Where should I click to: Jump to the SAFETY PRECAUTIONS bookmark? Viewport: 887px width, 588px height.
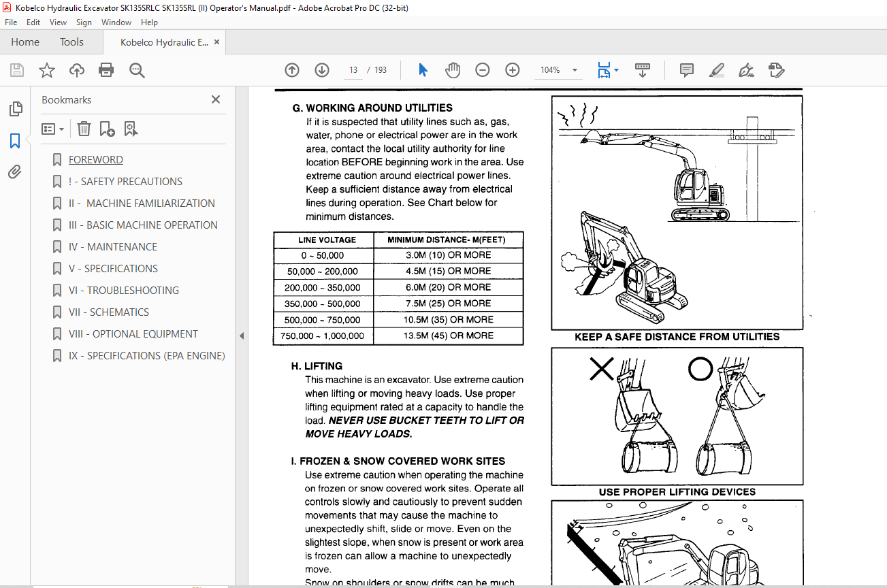[x=125, y=182]
